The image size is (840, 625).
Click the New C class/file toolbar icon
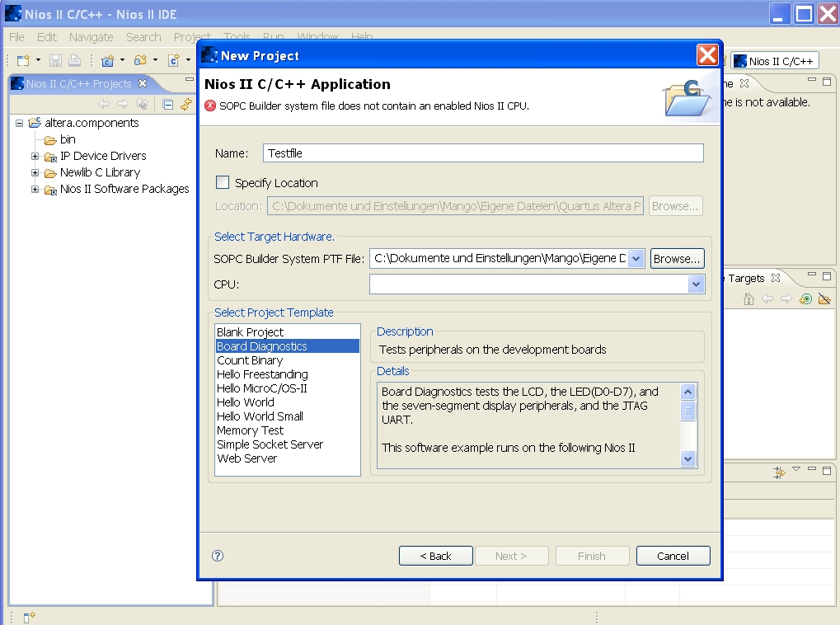(x=174, y=60)
